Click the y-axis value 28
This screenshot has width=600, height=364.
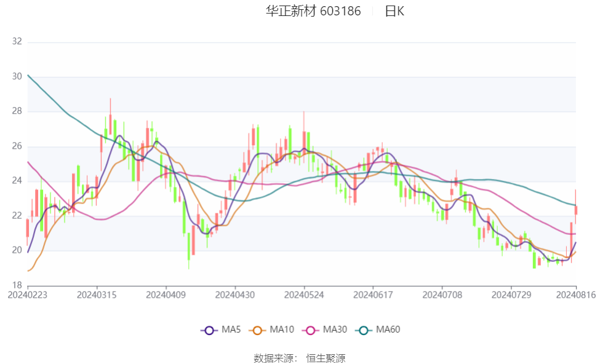click(17, 111)
